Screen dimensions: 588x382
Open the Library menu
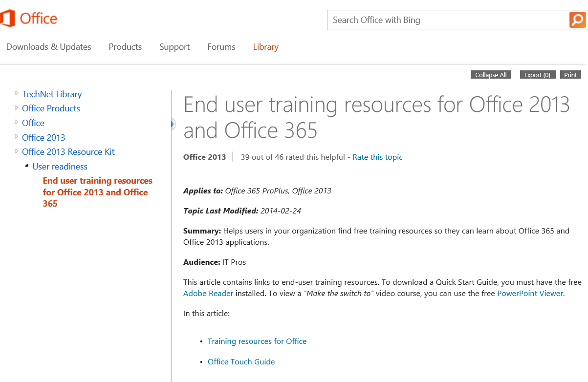click(x=266, y=47)
